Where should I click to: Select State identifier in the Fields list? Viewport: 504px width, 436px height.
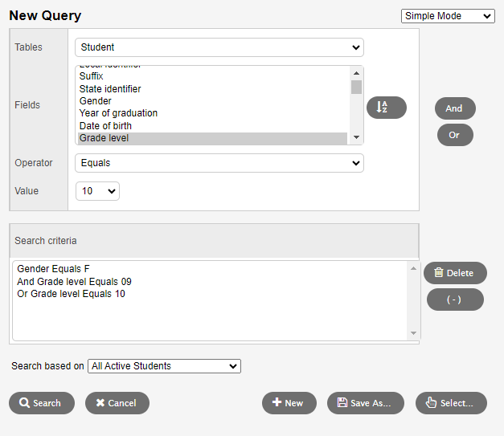212,89
